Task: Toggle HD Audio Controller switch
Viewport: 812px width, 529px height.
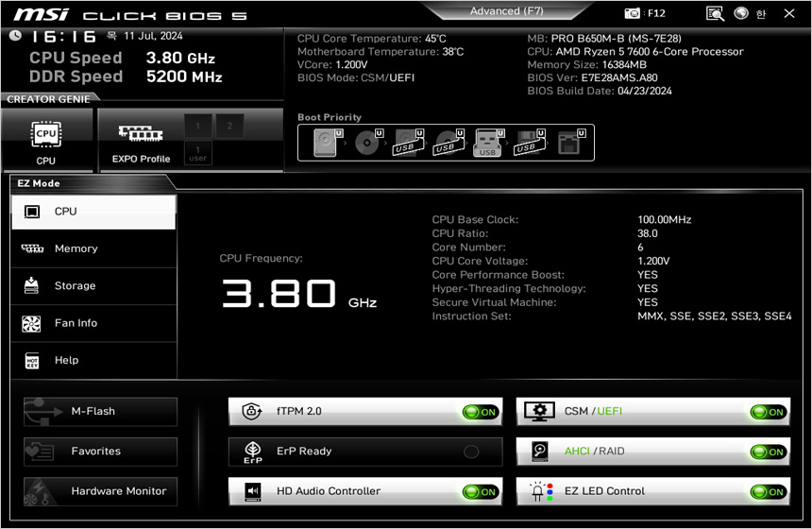Action: [x=481, y=492]
